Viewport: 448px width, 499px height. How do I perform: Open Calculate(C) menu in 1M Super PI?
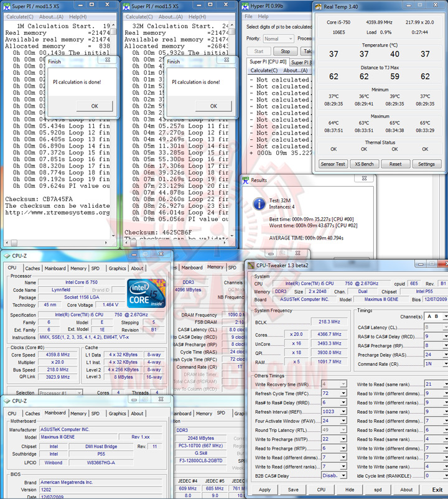[20, 17]
